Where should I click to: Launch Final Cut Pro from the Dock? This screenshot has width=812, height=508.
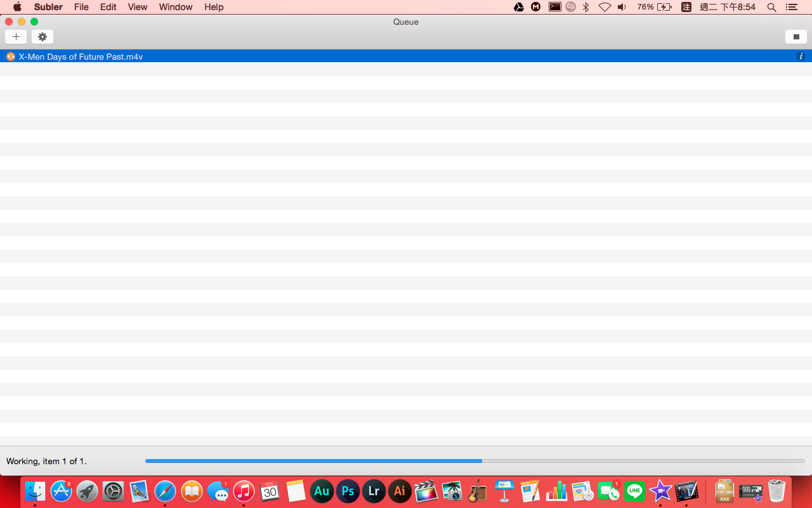pyautogui.click(x=426, y=491)
